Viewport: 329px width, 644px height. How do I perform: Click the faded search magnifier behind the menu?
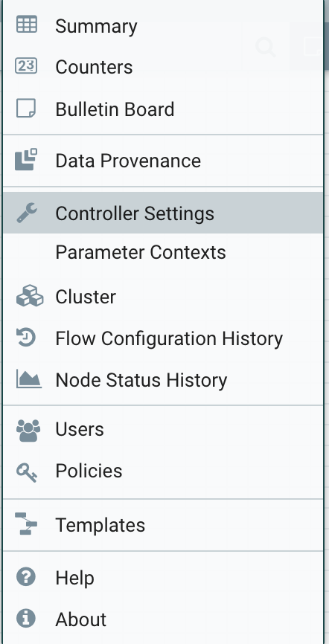[x=265, y=47]
